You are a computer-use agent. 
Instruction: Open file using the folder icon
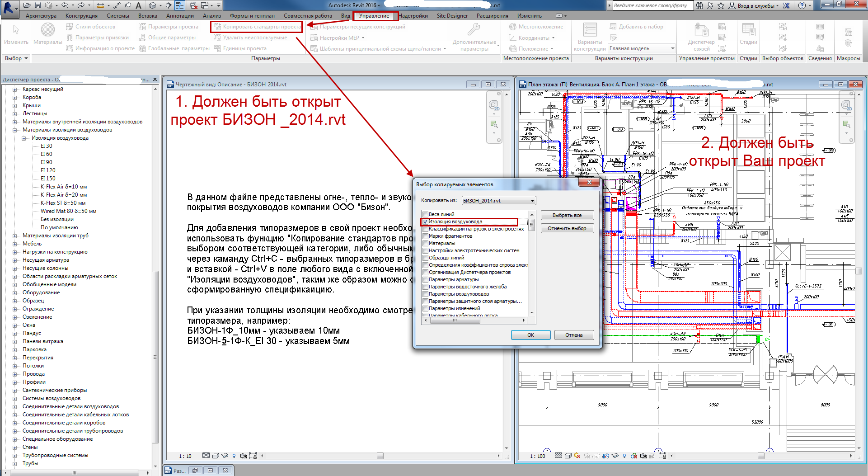point(27,5)
